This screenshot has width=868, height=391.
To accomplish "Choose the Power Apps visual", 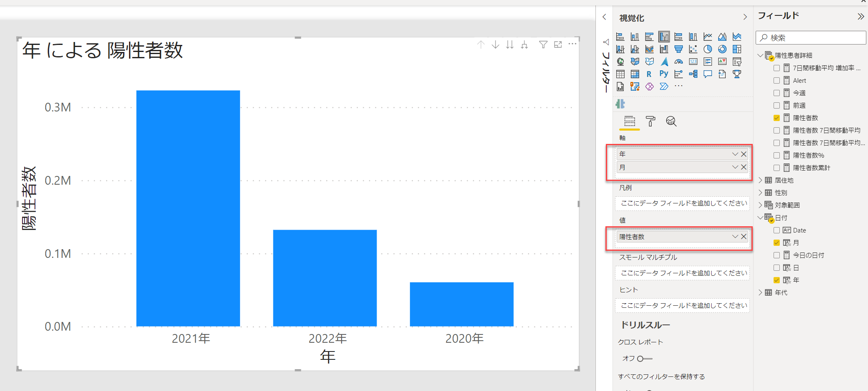I will pyautogui.click(x=650, y=87).
